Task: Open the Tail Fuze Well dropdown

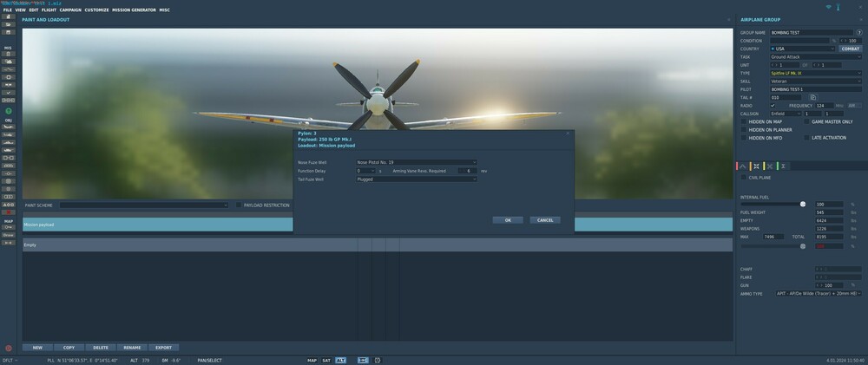Action: (x=417, y=179)
